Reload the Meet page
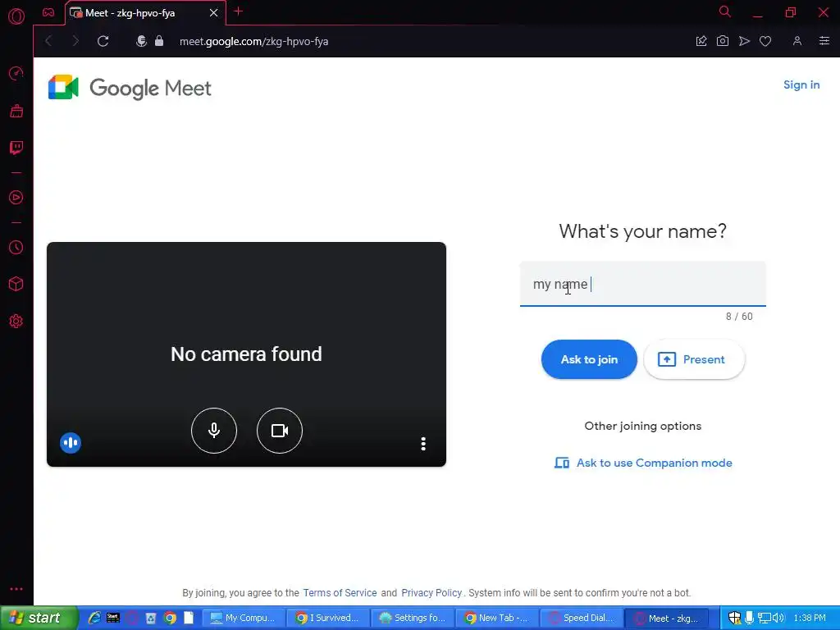The image size is (840, 630). tap(103, 41)
